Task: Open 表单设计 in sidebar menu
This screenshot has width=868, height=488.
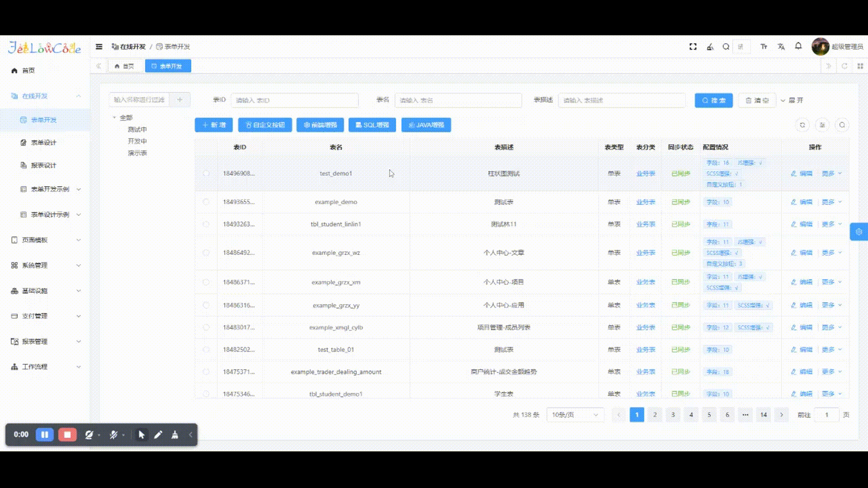Action: click(x=43, y=143)
